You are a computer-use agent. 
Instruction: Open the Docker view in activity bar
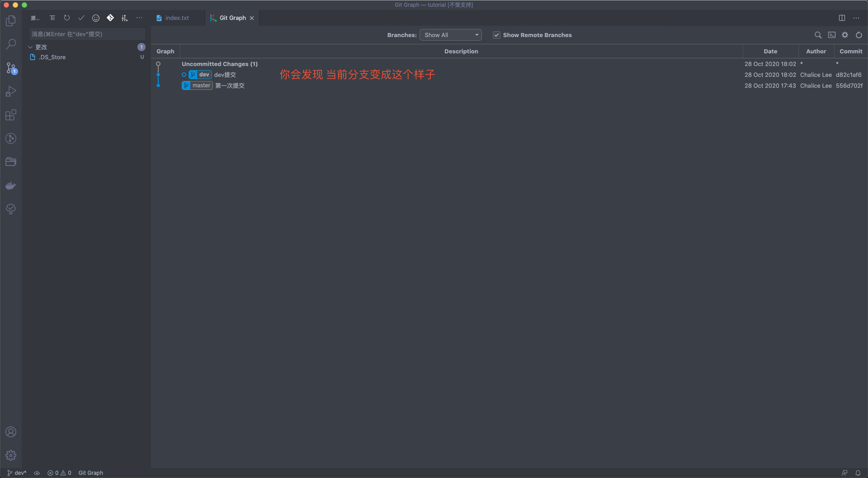coord(11,185)
